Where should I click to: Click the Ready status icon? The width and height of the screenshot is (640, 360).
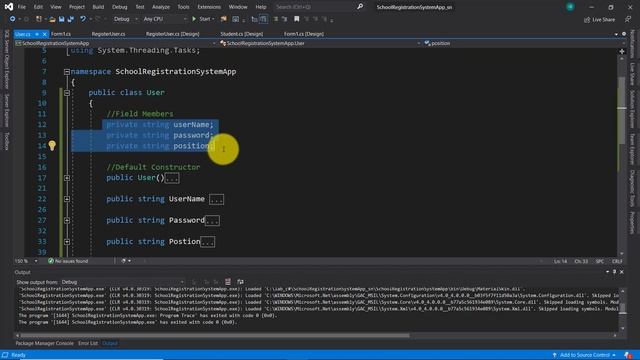pos(5,355)
